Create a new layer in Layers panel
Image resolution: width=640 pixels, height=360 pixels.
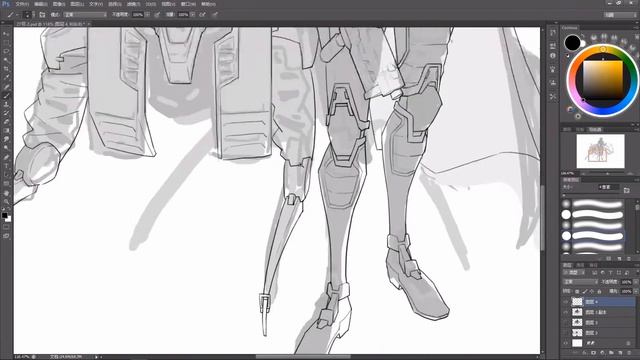[x=620, y=352]
